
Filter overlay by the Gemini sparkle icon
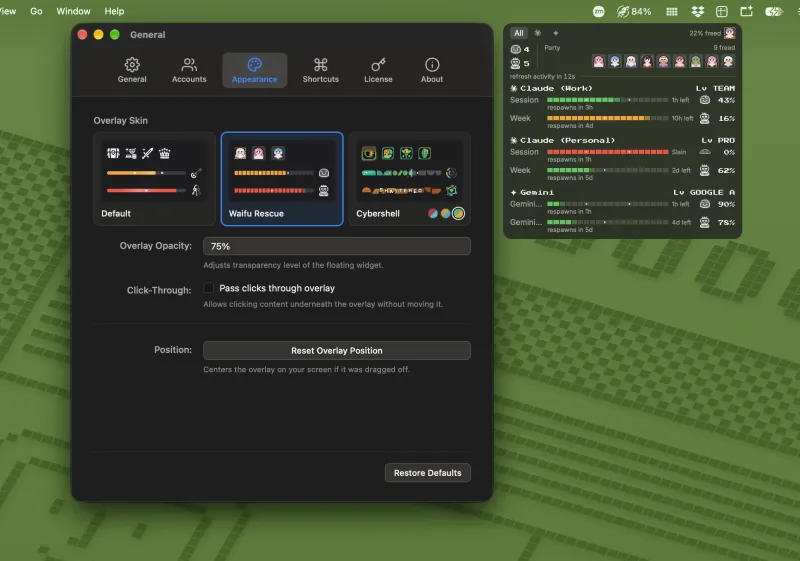[x=556, y=33]
